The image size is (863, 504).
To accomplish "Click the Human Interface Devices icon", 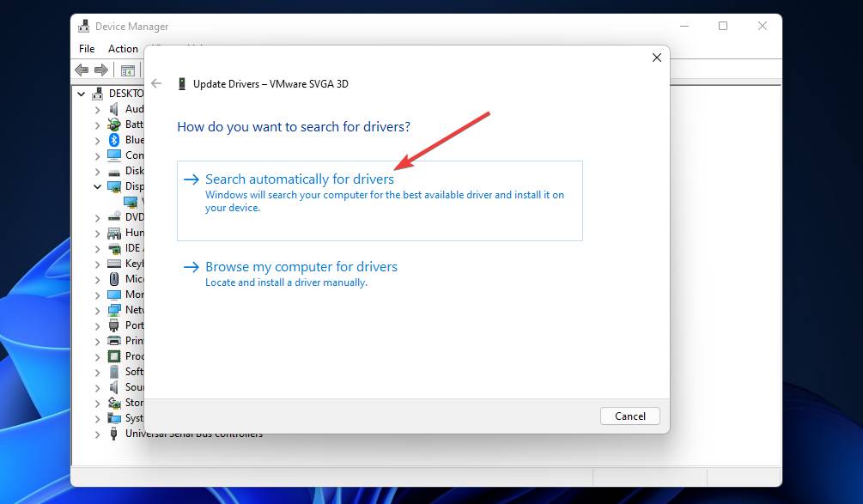I will [x=114, y=233].
